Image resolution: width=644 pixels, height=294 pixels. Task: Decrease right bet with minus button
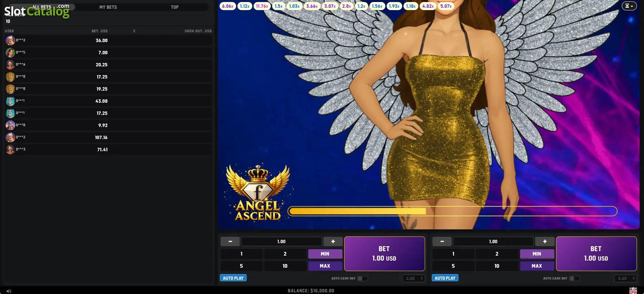coord(442,241)
